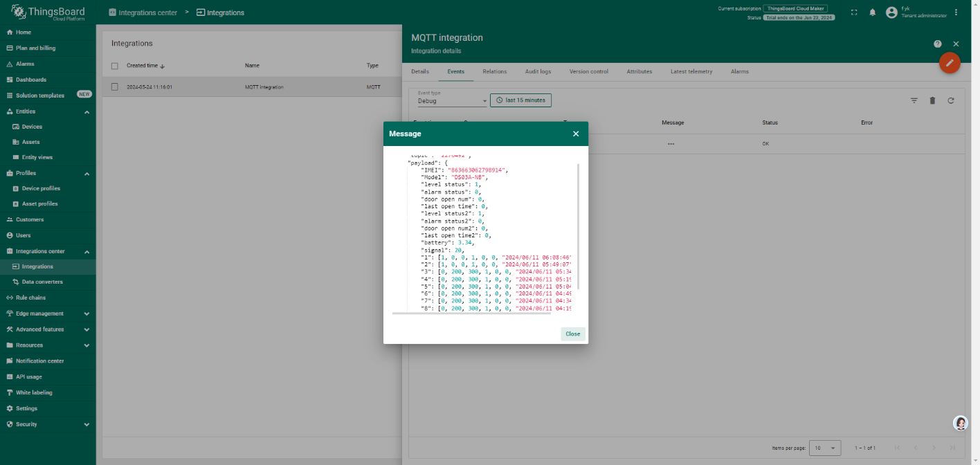Image resolution: width=980 pixels, height=465 pixels.
Task: Click Close button in Message dialog
Action: coord(573,334)
